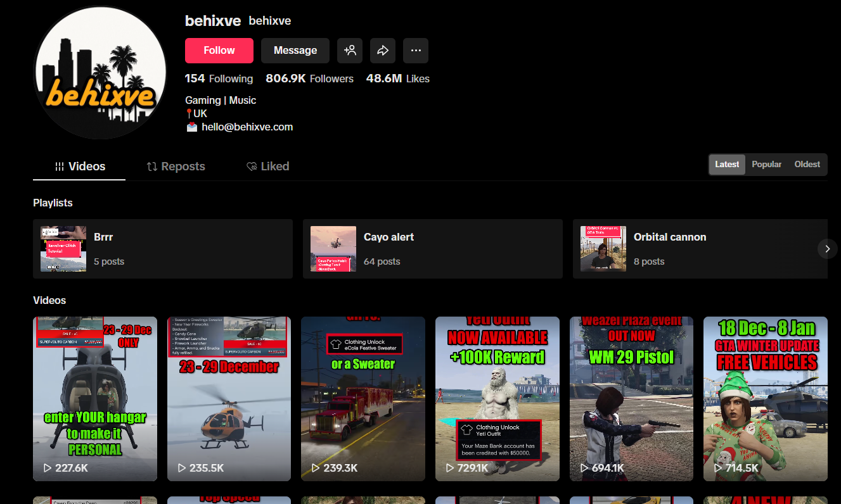The width and height of the screenshot is (841, 504).
Task: Click the Gaming | Music bio text
Action: tap(221, 100)
